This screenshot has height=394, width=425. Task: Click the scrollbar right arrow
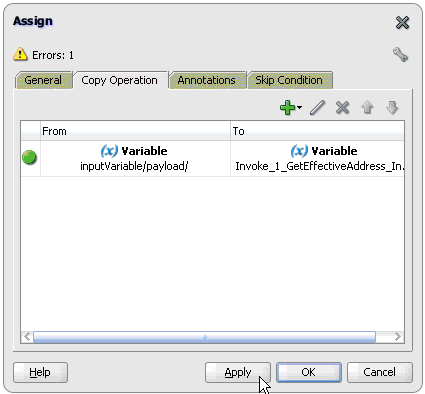click(x=397, y=337)
